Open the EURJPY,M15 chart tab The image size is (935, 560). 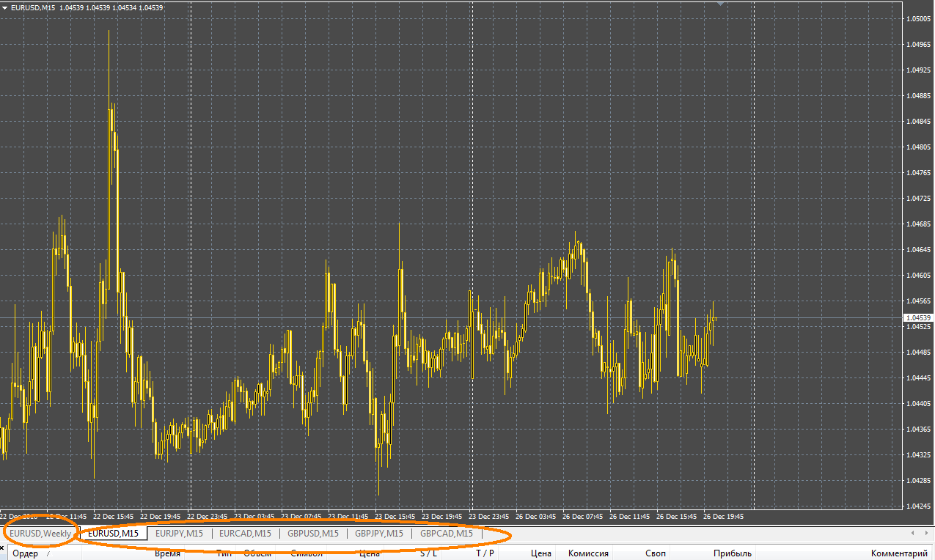(179, 534)
